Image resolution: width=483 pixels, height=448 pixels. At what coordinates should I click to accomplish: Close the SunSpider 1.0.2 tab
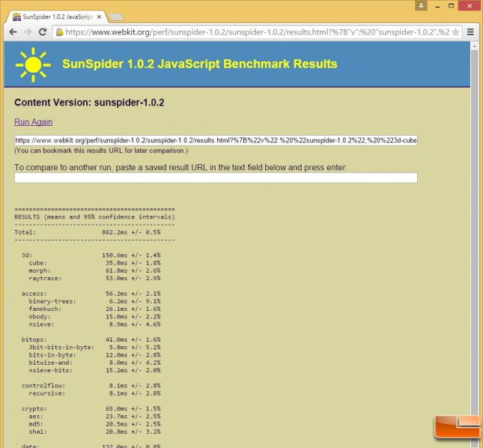coord(99,17)
